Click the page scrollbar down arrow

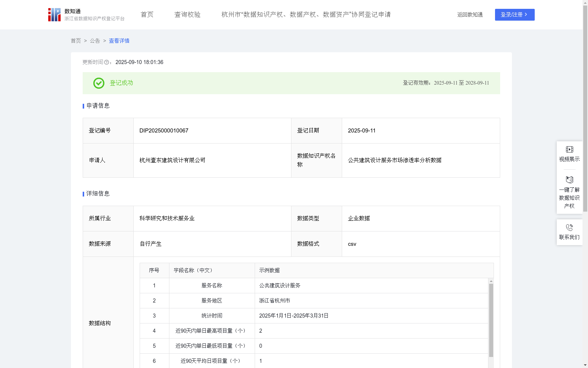(585, 365)
